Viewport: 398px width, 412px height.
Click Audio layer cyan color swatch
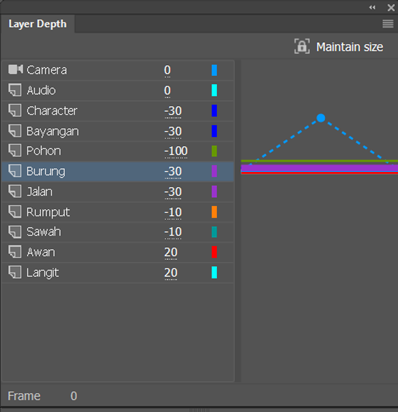click(214, 90)
